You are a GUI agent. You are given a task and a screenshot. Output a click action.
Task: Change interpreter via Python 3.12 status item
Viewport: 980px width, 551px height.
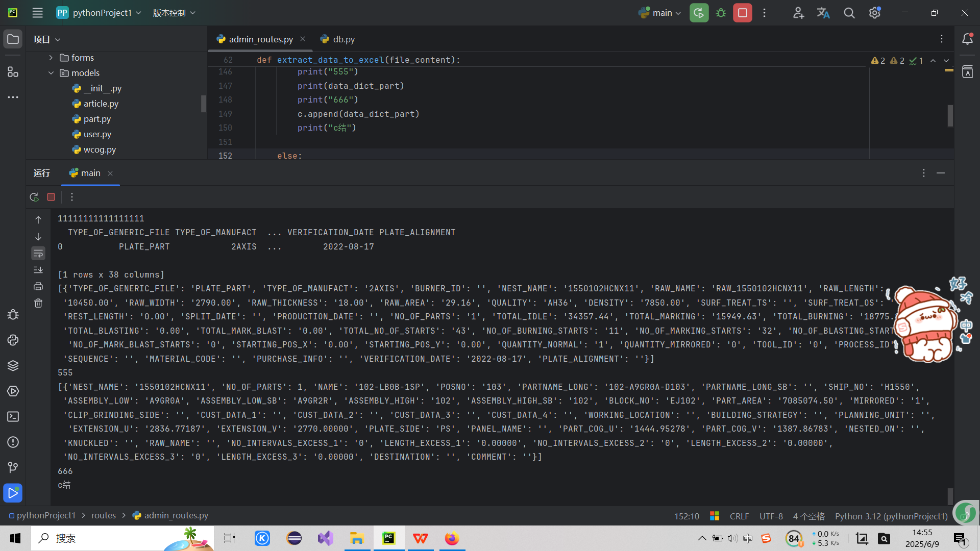[x=891, y=516]
